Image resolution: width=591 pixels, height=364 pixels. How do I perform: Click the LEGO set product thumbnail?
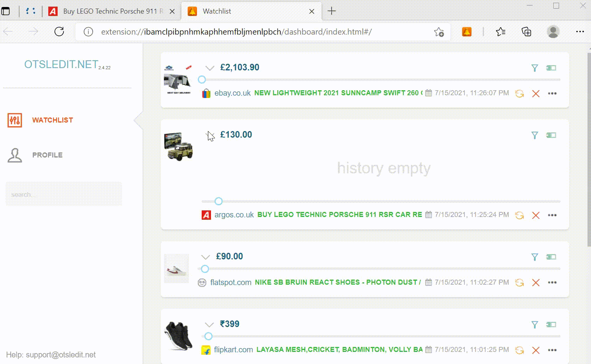coord(179,147)
